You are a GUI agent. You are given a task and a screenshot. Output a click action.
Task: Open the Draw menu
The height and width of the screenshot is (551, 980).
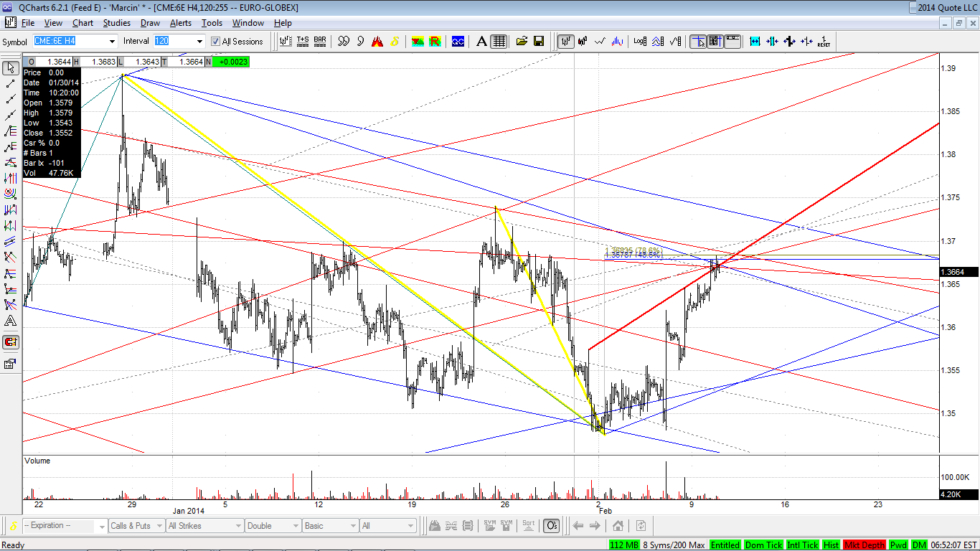pyautogui.click(x=150, y=23)
